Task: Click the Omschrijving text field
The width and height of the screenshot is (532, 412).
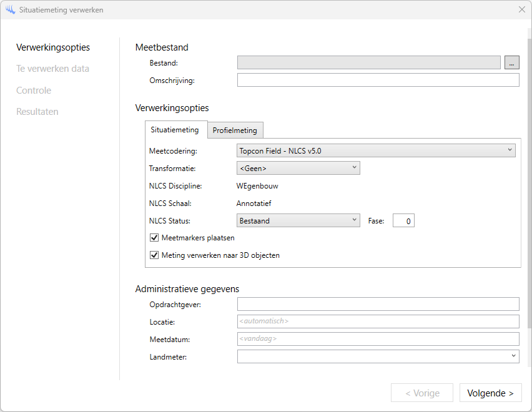Action: pyautogui.click(x=378, y=80)
